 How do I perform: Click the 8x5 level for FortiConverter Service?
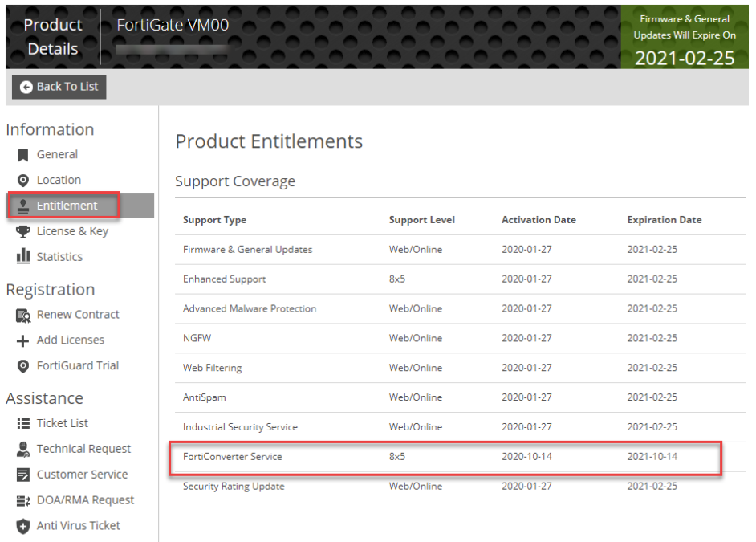click(396, 457)
